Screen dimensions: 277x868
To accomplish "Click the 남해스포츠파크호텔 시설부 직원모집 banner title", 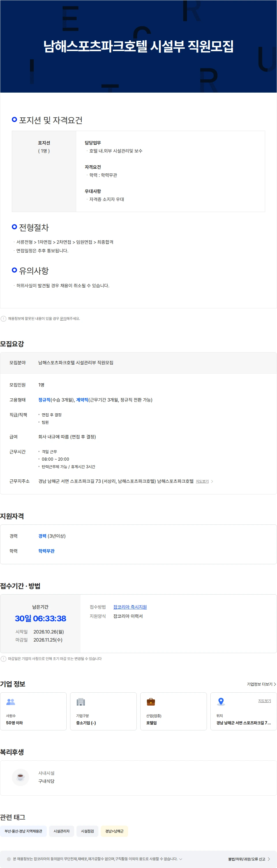I will point(138,46).
